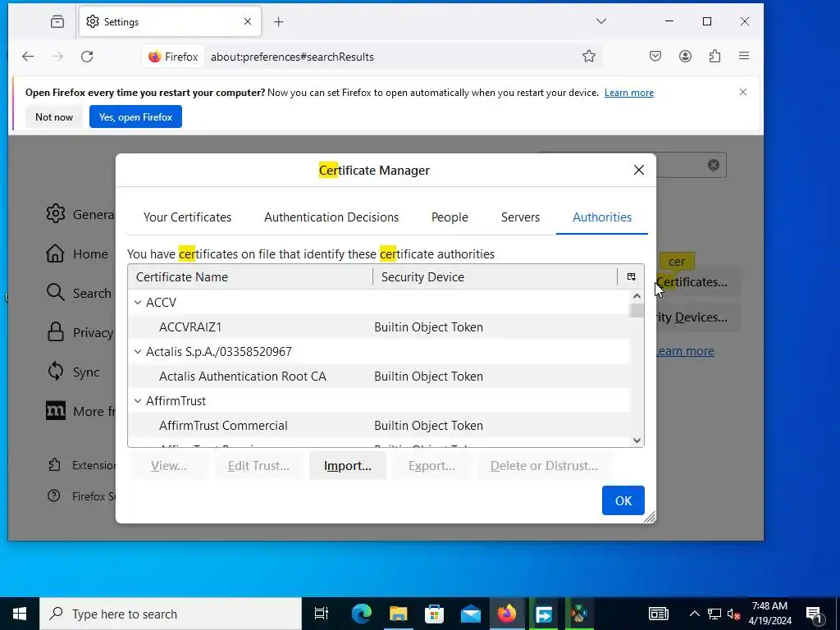The width and height of the screenshot is (840, 630).
Task: Dismiss the startup notification bar
Action: [x=743, y=92]
